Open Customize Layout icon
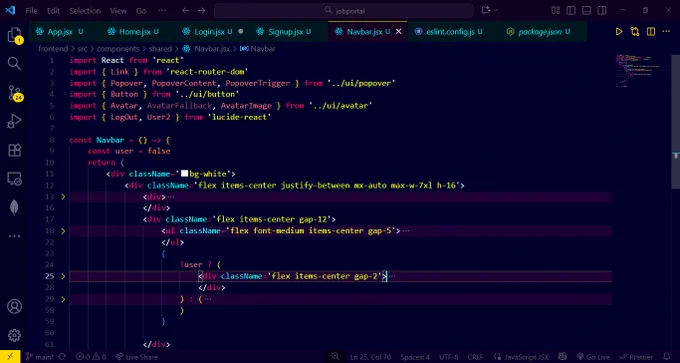Image resolution: width=680 pixels, height=363 pixels. (x=556, y=10)
